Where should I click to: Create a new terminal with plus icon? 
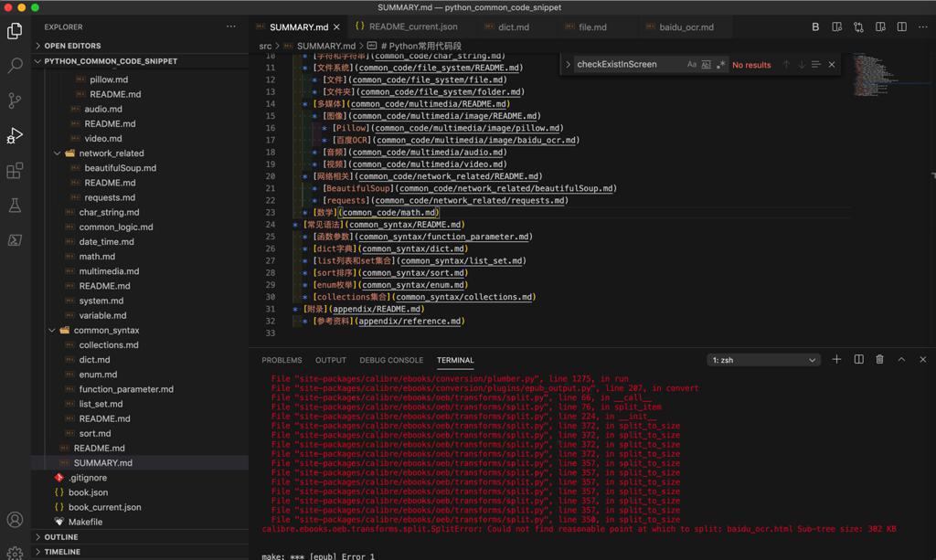[x=836, y=360]
